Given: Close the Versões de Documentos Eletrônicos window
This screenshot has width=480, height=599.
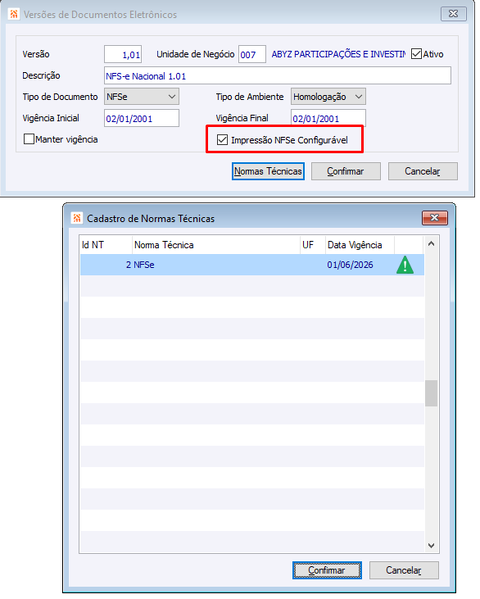Looking at the screenshot, I should point(453,14).
